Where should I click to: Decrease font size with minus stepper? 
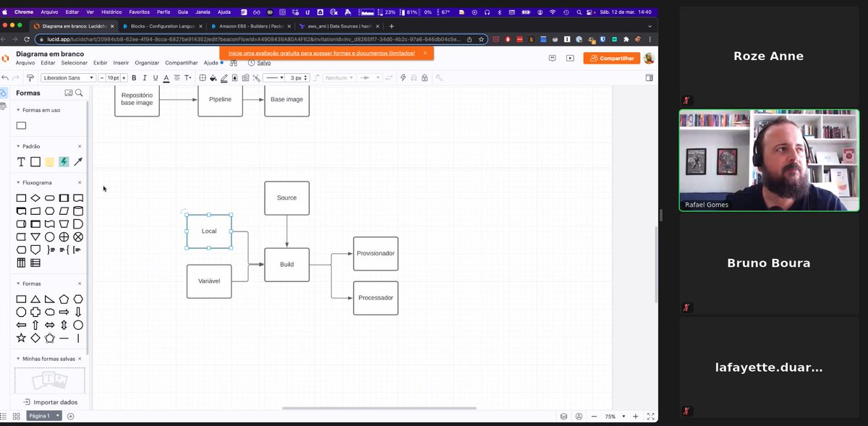click(102, 77)
